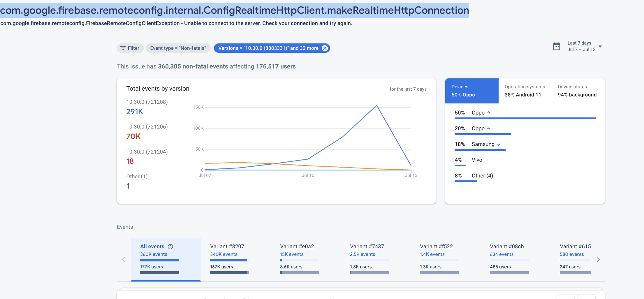The width and height of the screenshot is (644, 299).
Task: Switch to the Device states panel
Action: 577,90
